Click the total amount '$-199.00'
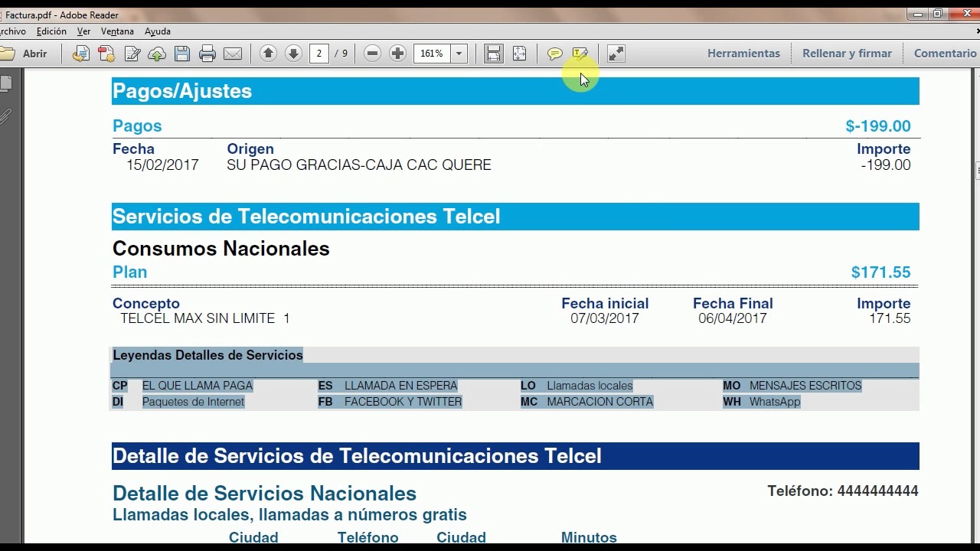This screenshot has height=551, width=980. (x=878, y=126)
